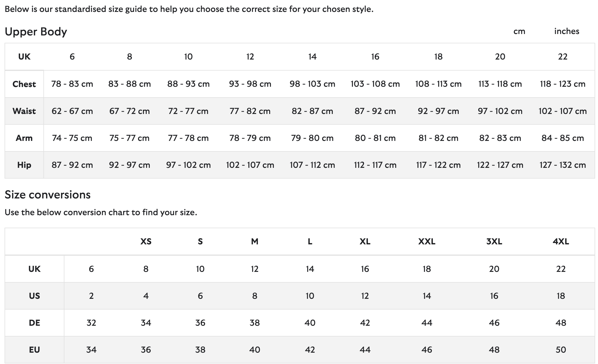This screenshot has height=364, width=598.
Task: Click the EU row label
Action: click(x=34, y=350)
